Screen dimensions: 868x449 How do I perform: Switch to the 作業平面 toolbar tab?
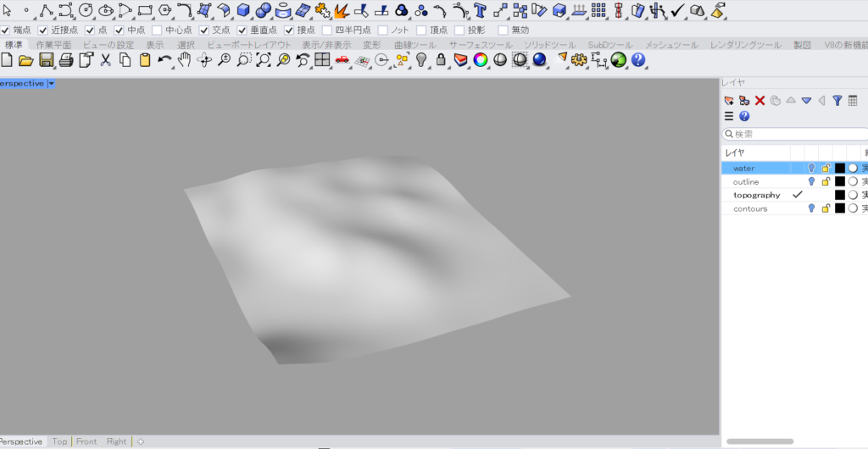tap(53, 45)
